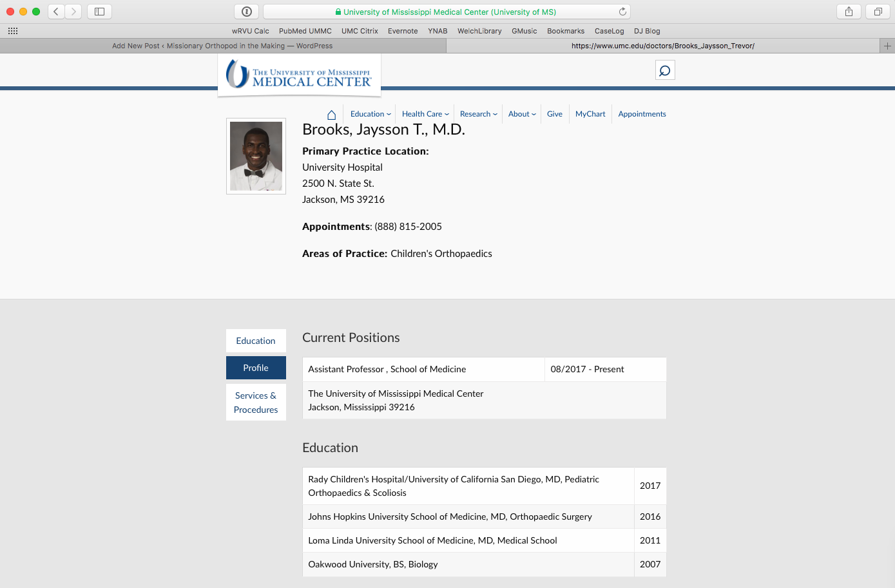Open DJ Blog bookmark
The height and width of the screenshot is (588, 895).
pos(647,31)
